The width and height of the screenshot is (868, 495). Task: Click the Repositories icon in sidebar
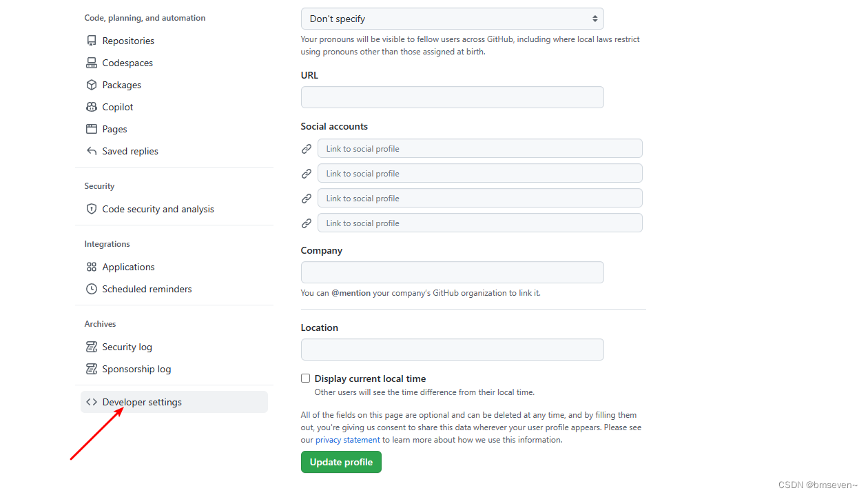[x=92, y=41]
